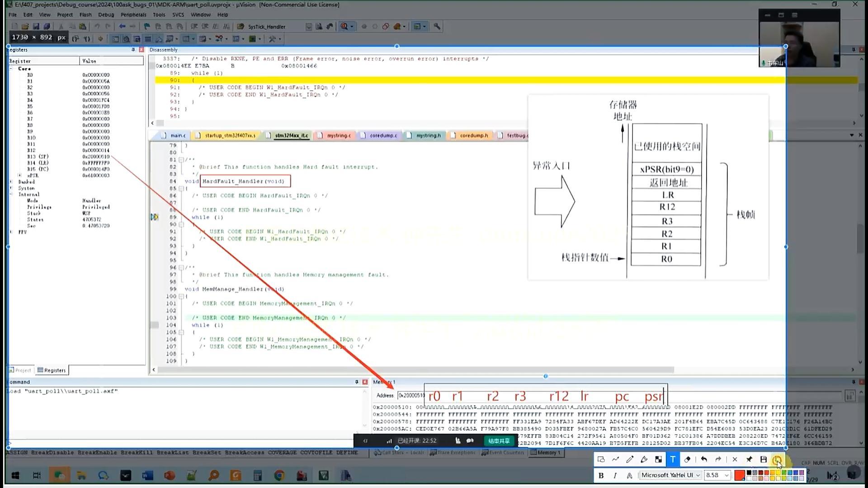Open Word from the taskbar
The height and width of the screenshot is (488, 868).
tap(147, 475)
